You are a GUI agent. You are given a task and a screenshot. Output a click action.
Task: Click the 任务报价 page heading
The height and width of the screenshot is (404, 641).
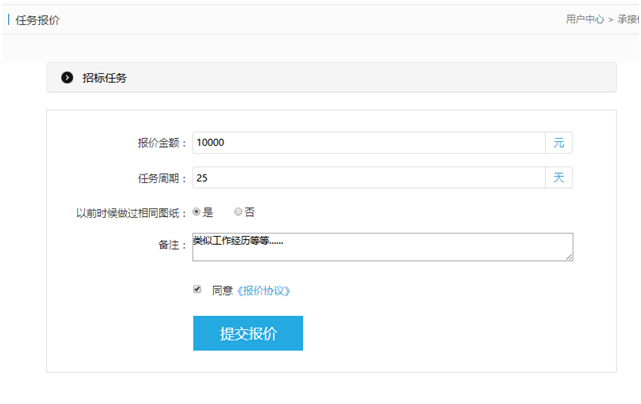click(x=38, y=20)
